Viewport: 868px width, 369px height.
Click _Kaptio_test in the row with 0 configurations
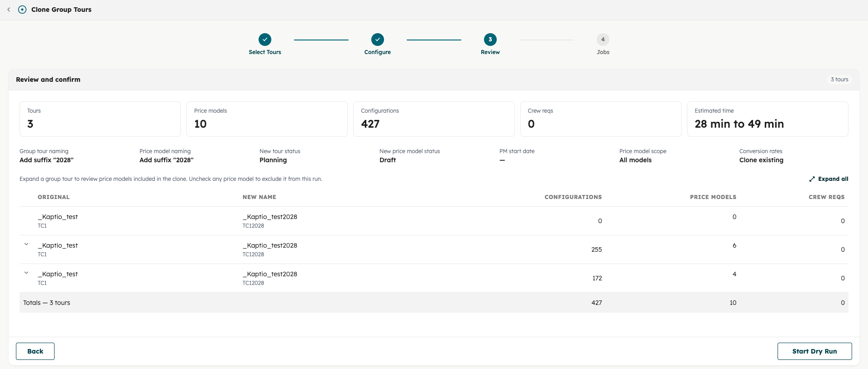58,217
